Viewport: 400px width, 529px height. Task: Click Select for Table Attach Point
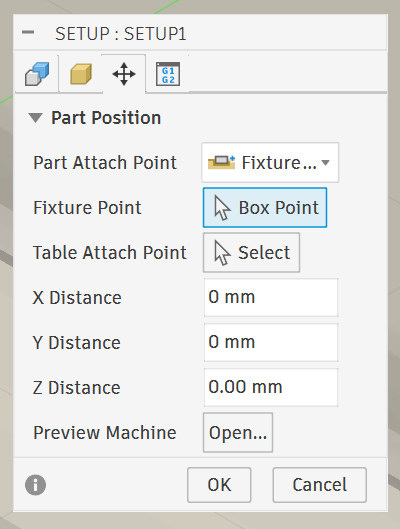point(251,252)
